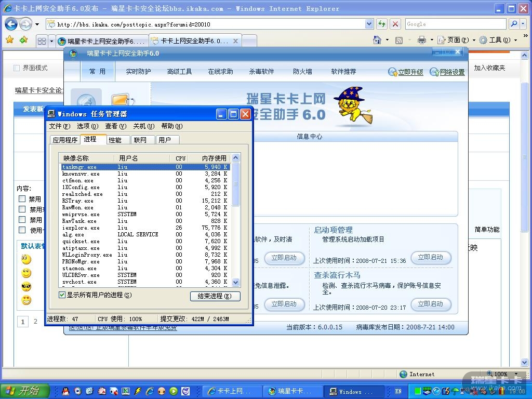Click the 加入收藏夹 link on forum page

(x=489, y=68)
